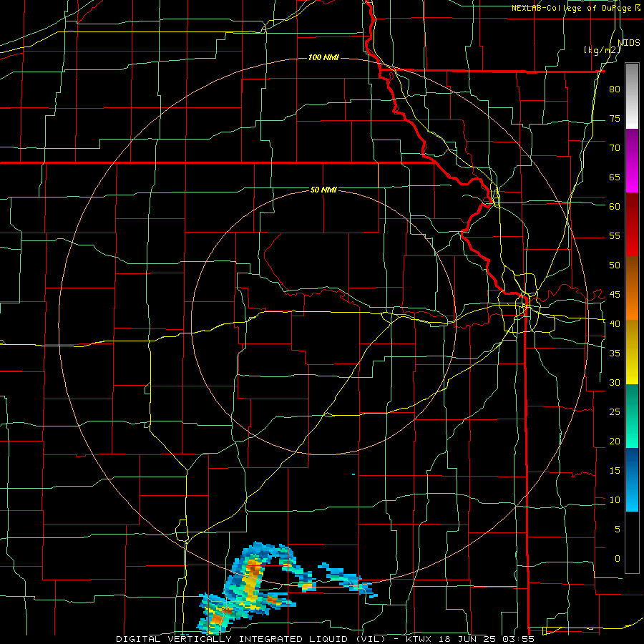This screenshot has width=644, height=644.
Task: Click the scale value 55
Action: click(615, 235)
